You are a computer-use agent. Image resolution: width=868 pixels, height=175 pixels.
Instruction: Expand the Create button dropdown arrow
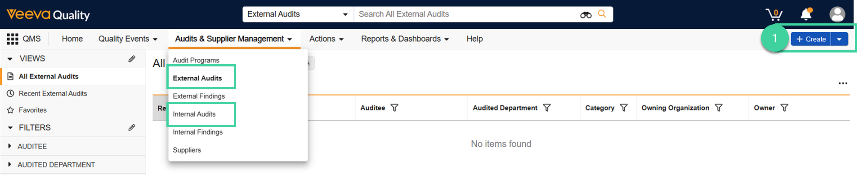[x=839, y=39]
